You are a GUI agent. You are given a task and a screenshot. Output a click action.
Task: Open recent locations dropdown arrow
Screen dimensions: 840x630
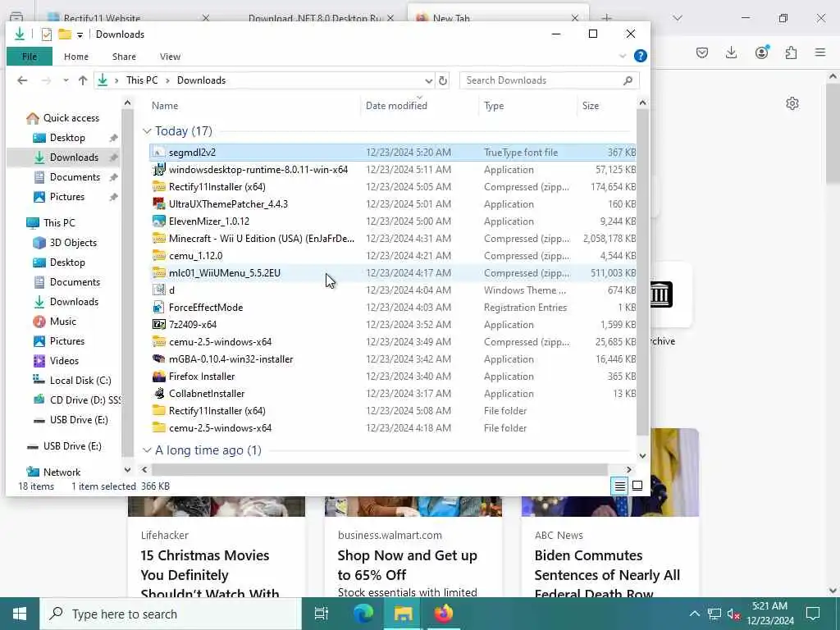point(66,80)
